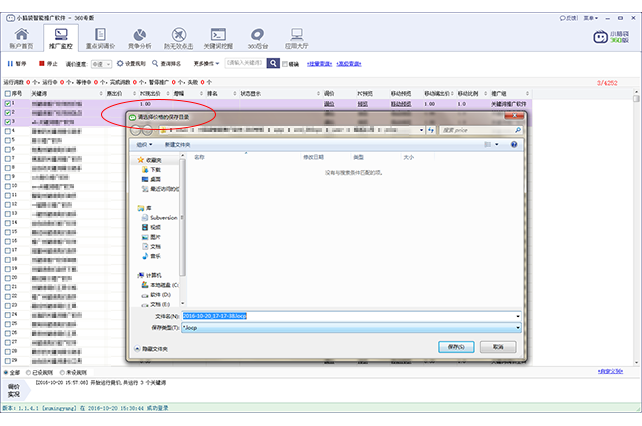This screenshot has width=642, height=426.
Task: Click the 取消 cancel button
Action: coord(497,346)
